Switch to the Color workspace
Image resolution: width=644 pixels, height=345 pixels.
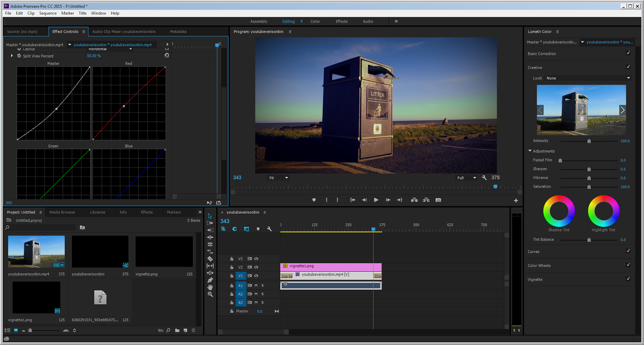click(315, 21)
